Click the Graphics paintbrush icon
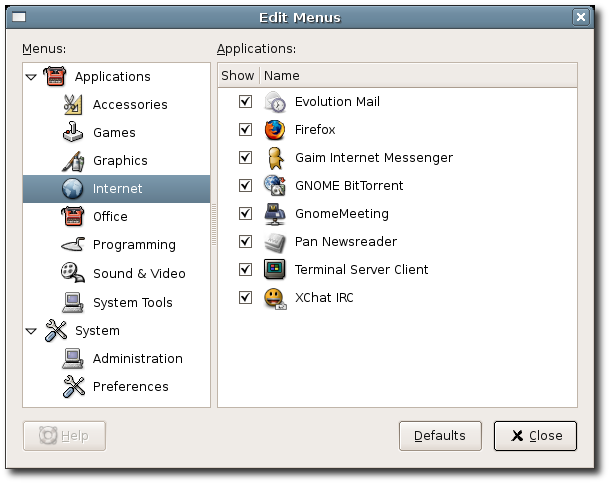Viewport: 610px width, 484px height. click(x=72, y=161)
